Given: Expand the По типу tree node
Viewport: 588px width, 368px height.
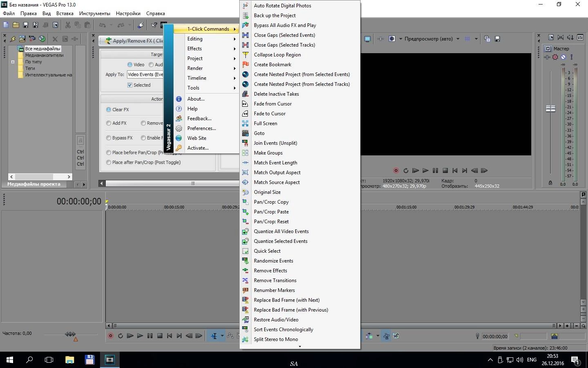Looking at the screenshot, I should pyautogui.click(x=13, y=62).
